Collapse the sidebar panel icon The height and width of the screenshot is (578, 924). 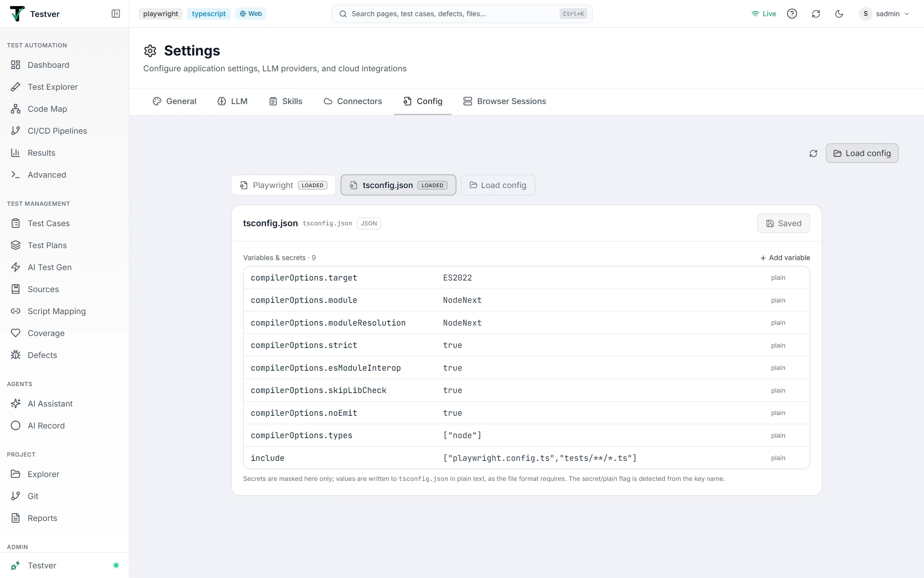pyautogui.click(x=115, y=14)
